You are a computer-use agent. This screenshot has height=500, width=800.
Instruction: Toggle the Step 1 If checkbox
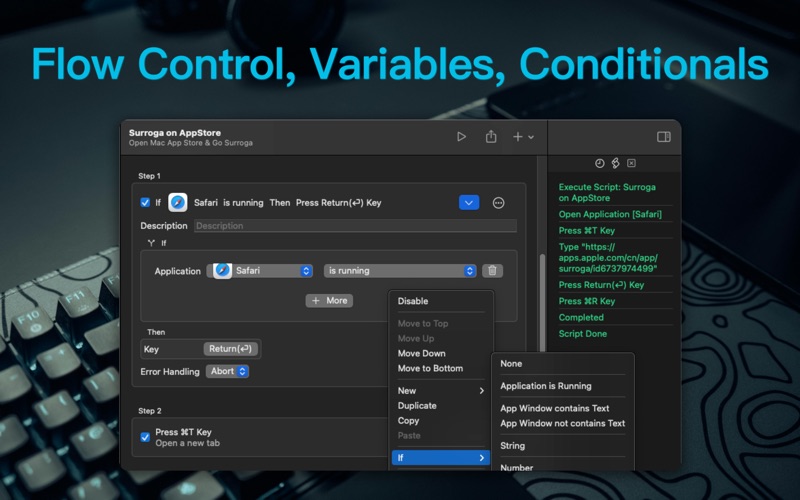coord(145,202)
